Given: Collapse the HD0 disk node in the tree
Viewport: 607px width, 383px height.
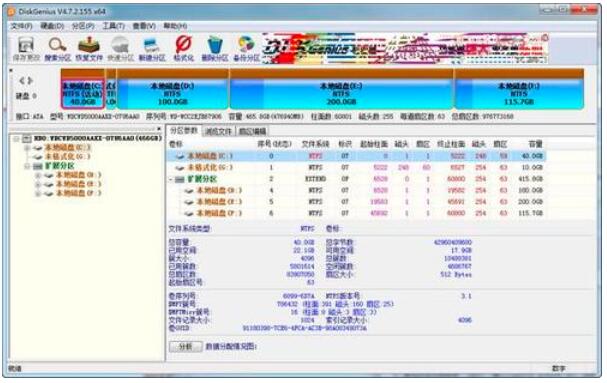Looking at the screenshot, I should tap(16, 138).
